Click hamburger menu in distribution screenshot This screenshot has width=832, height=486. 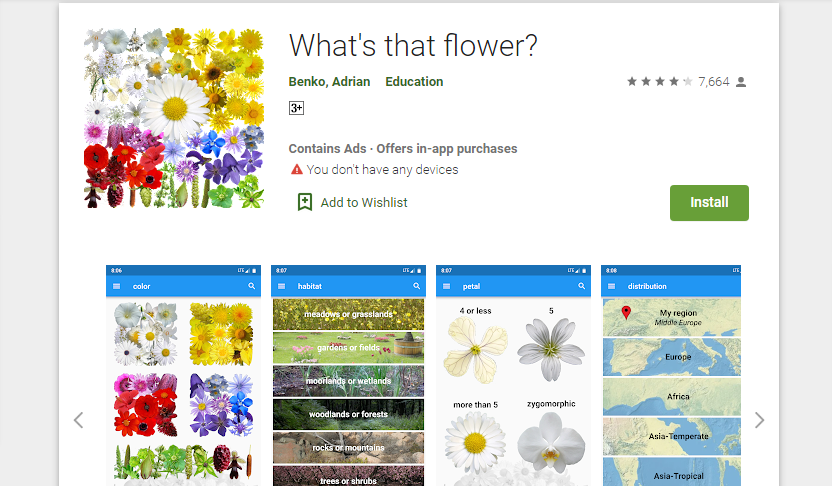tap(612, 286)
